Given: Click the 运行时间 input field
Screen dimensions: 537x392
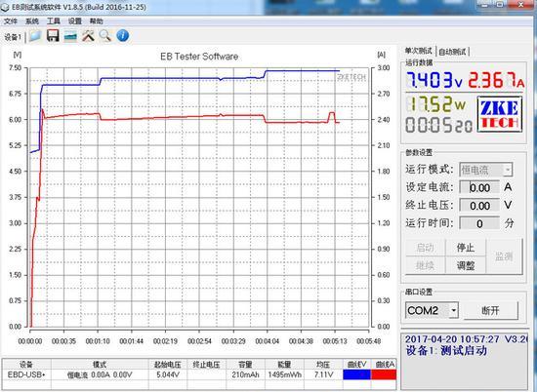Looking at the screenshot, I should pyautogui.click(x=479, y=223).
